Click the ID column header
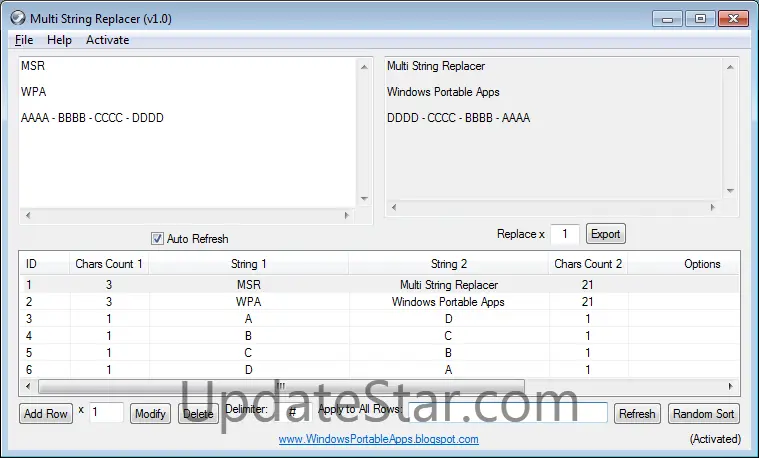Viewport: 759px width, 458px height. (45, 264)
